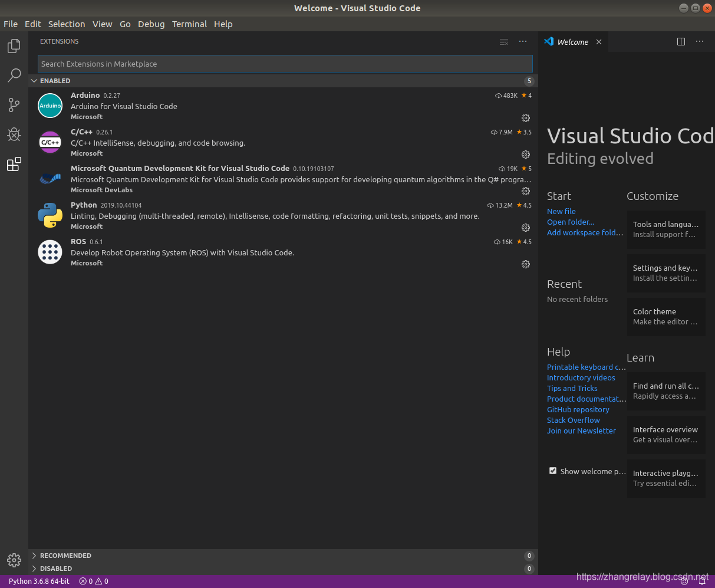
Task: Select the Extensions view icon
Action: coord(14,165)
